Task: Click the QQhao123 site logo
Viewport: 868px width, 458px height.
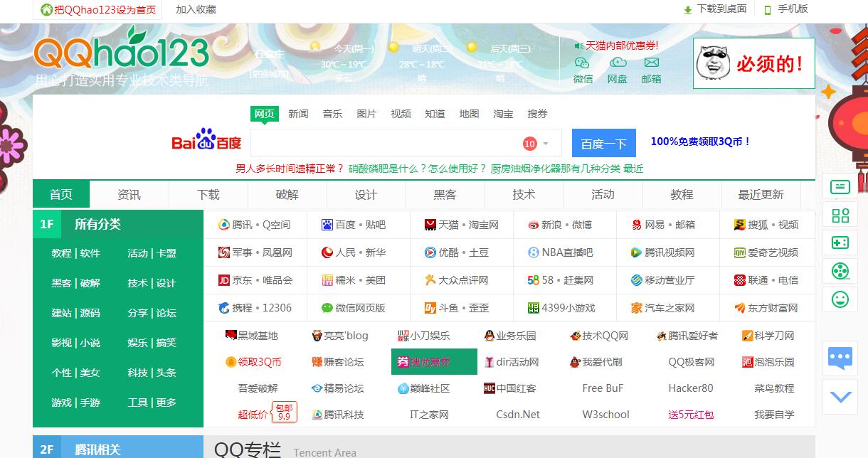Action: 121,50
